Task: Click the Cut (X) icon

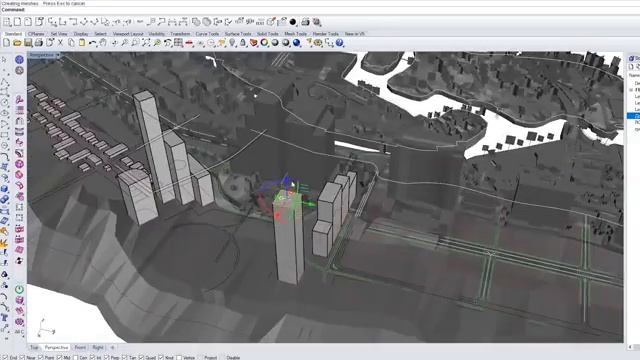Action: (x=60, y=42)
